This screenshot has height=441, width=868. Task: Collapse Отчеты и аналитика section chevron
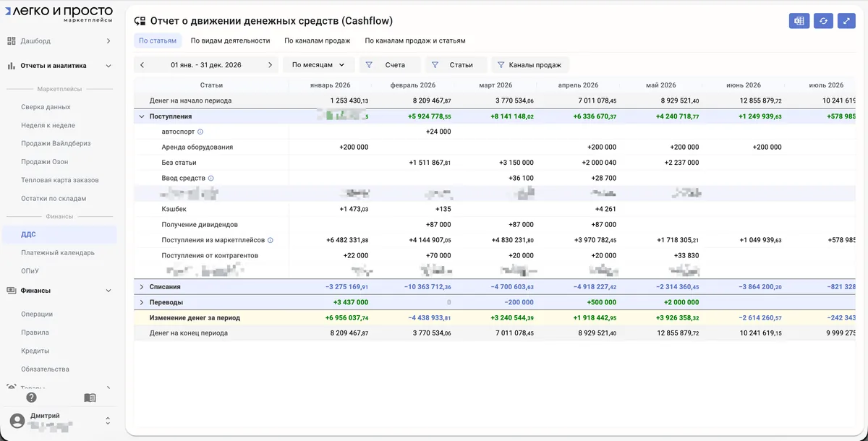109,66
